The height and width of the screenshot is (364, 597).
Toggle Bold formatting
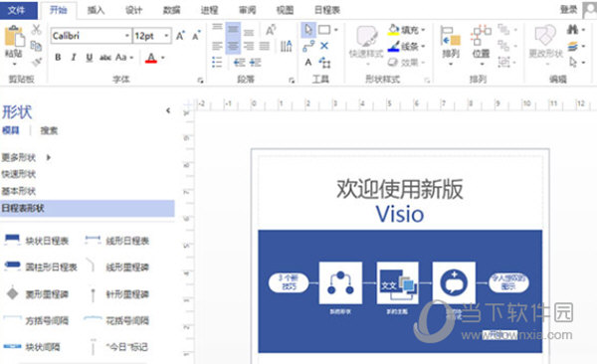click(x=58, y=58)
